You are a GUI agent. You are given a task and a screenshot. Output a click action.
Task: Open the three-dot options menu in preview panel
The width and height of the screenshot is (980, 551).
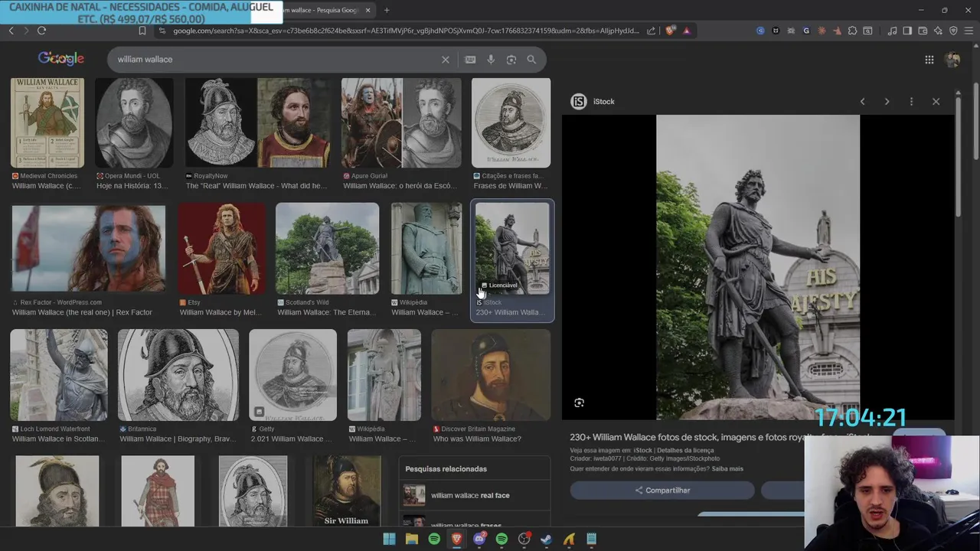click(911, 101)
